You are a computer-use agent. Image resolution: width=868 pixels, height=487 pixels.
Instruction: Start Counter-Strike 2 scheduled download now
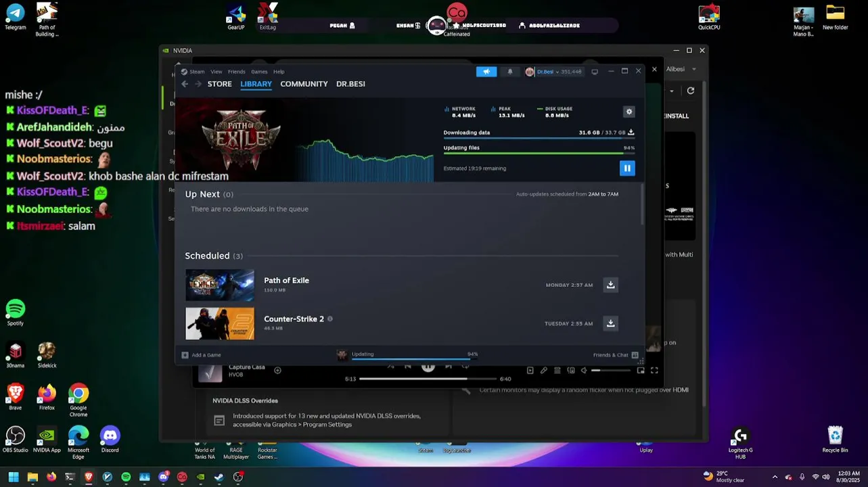611,323
